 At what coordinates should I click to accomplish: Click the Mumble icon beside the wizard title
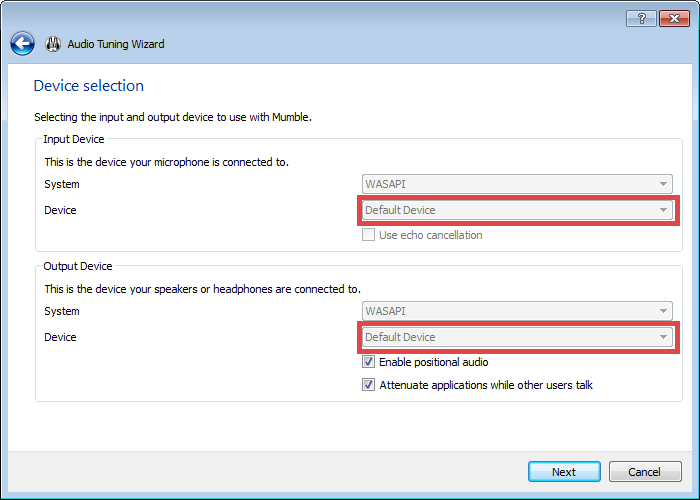coord(53,44)
